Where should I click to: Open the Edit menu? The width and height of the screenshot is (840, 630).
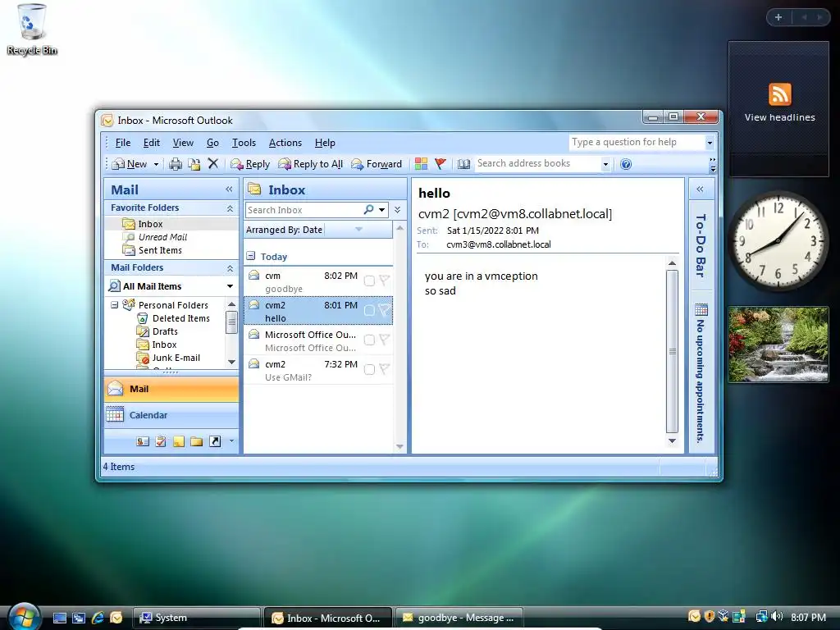coord(152,143)
